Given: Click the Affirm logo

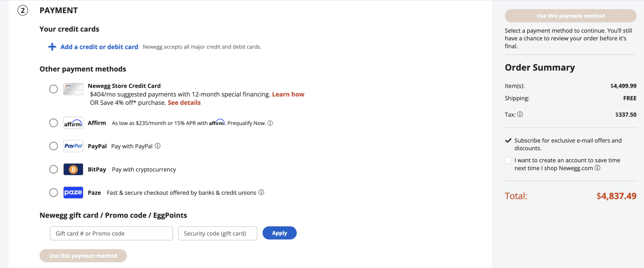Looking at the screenshot, I should pyautogui.click(x=73, y=123).
